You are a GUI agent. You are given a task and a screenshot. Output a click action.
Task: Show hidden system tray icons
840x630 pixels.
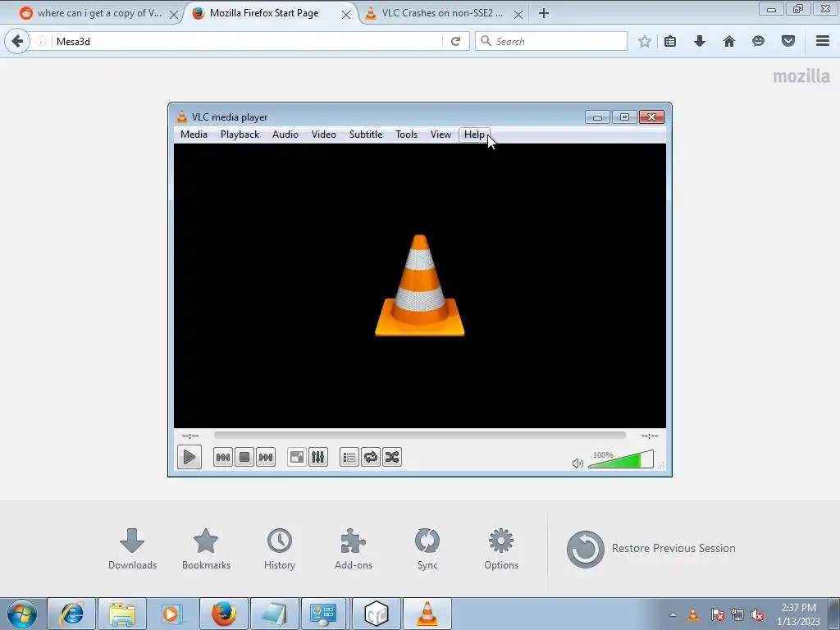tap(673, 615)
